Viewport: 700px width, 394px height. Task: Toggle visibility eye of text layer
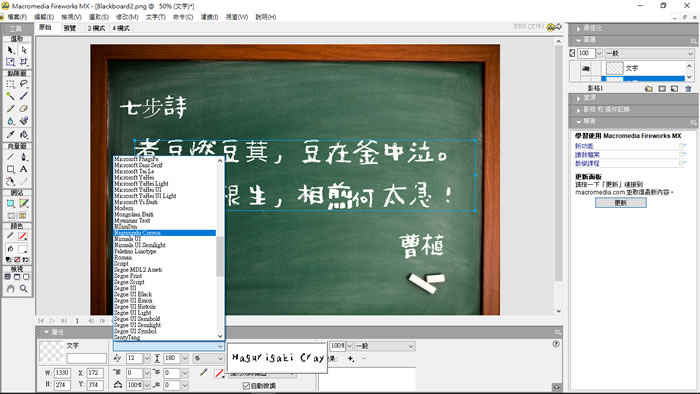click(x=585, y=68)
